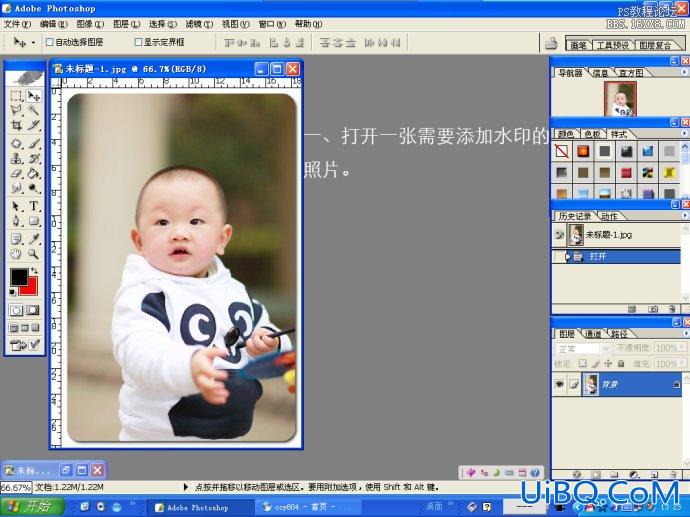This screenshot has width=690, height=517.
Task: Switch to full screen mode
Action: pos(36,328)
